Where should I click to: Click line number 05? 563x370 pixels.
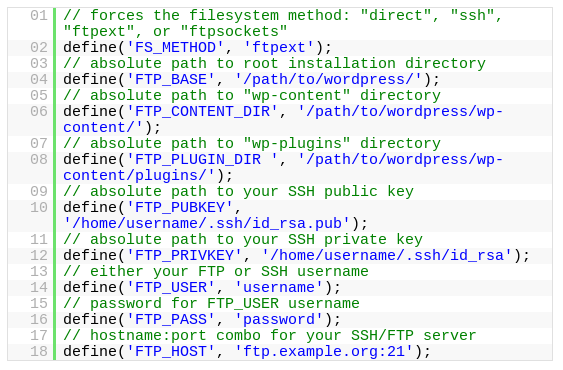coord(39,96)
